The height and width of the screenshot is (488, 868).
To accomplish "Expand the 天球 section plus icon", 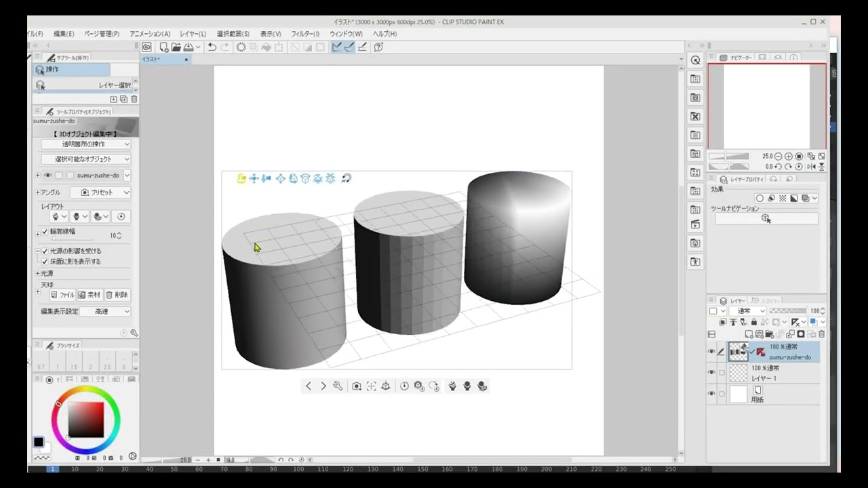I will (x=37, y=291).
